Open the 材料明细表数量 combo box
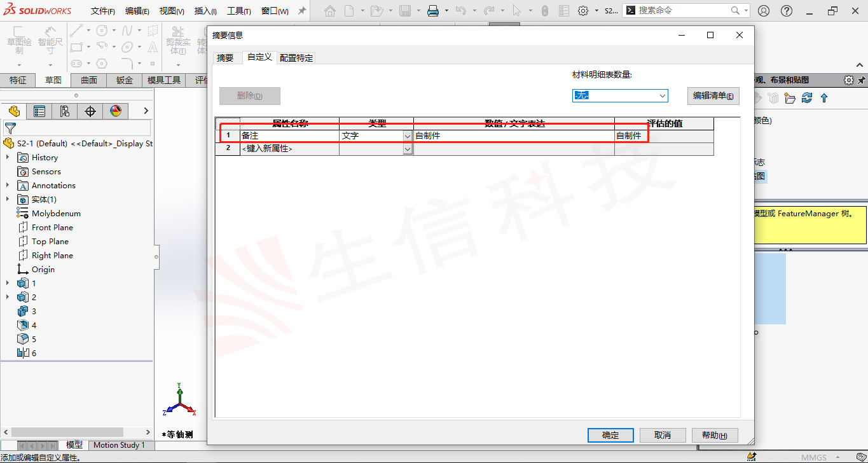 point(619,95)
